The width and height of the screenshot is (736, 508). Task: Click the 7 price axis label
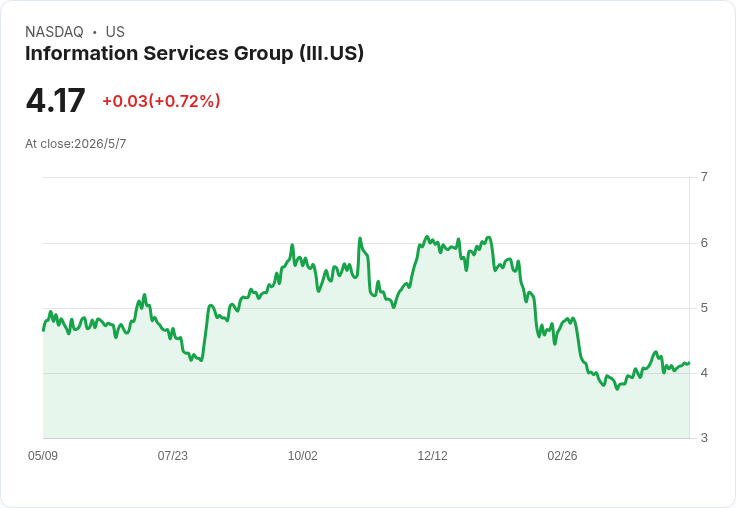[x=704, y=177]
